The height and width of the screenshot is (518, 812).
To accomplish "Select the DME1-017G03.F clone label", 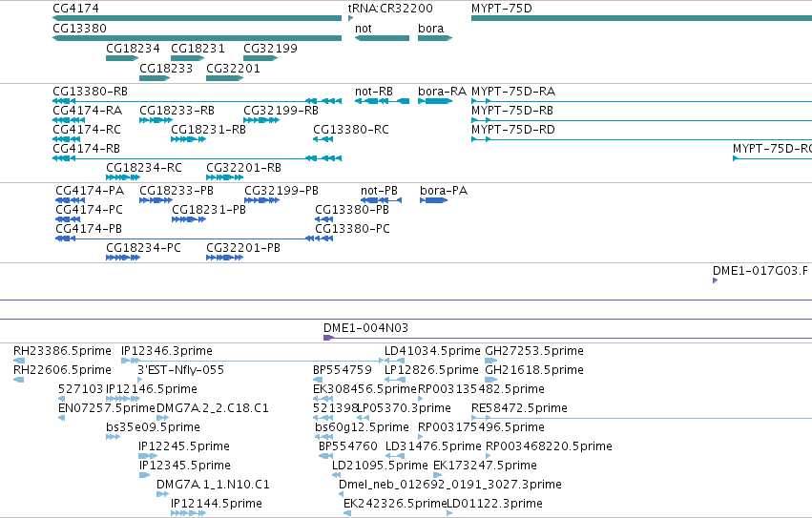I will pyautogui.click(x=760, y=272).
